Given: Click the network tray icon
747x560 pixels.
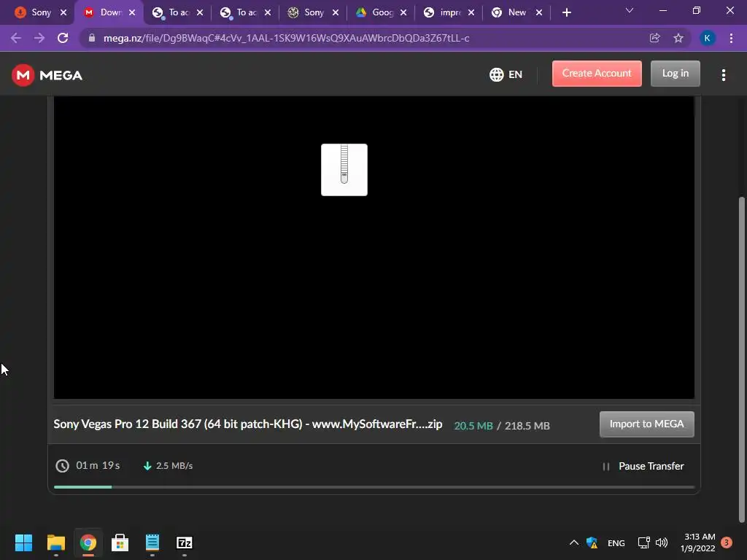Looking at the screenshot, I should pyautogui.click(x=643, y=542).
